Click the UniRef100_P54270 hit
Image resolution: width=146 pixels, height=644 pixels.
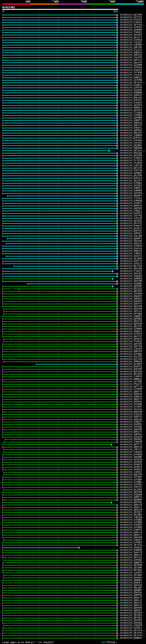pyautogui.click(x=131, y=384)
